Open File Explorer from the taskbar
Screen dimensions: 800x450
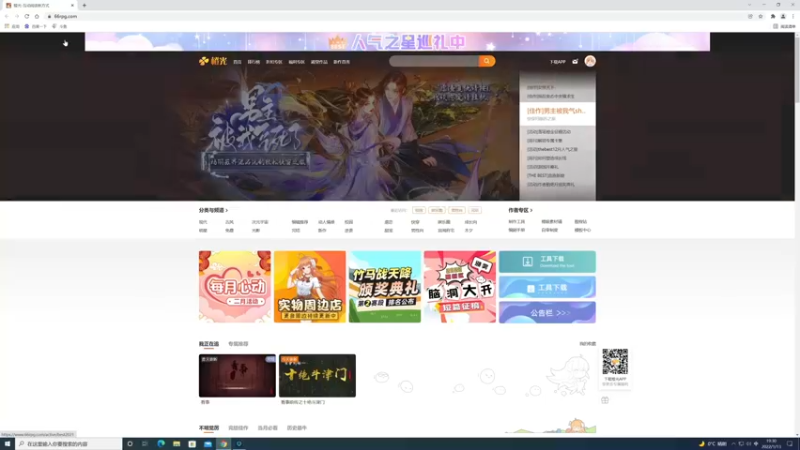click(177, 444)
